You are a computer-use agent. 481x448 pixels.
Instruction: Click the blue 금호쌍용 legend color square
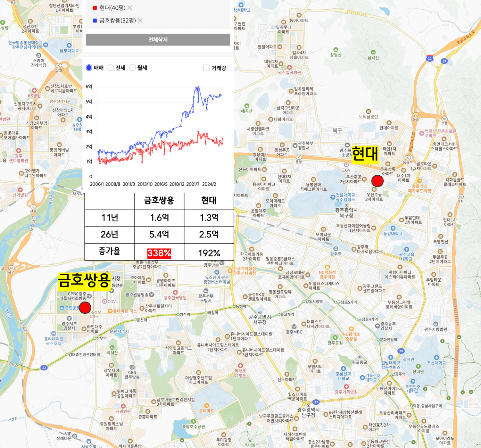pos(95,21)
